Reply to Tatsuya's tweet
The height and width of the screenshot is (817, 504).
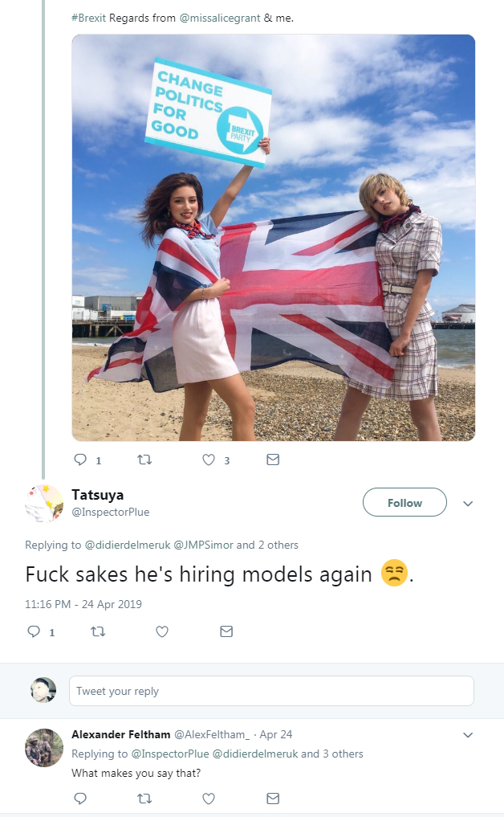tap(34, 632)
